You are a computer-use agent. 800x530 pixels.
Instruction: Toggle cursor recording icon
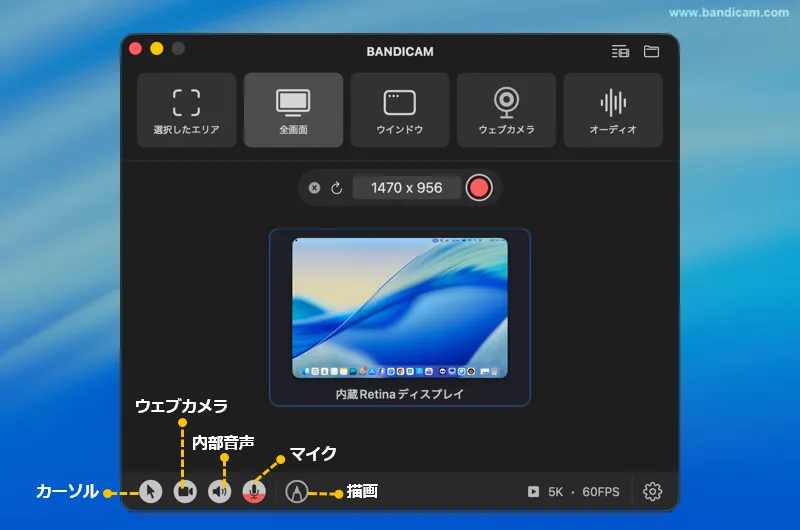coord(151,492)
